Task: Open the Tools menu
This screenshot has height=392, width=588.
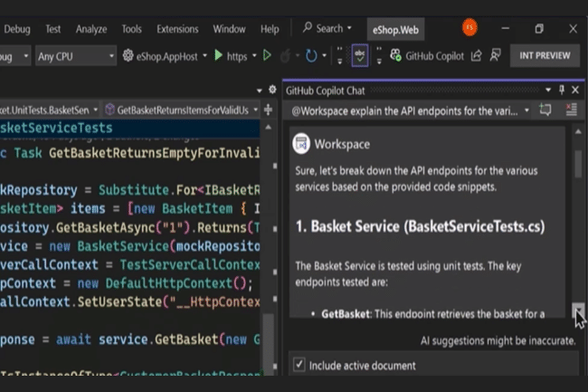Action: click(x=131, y=29)
